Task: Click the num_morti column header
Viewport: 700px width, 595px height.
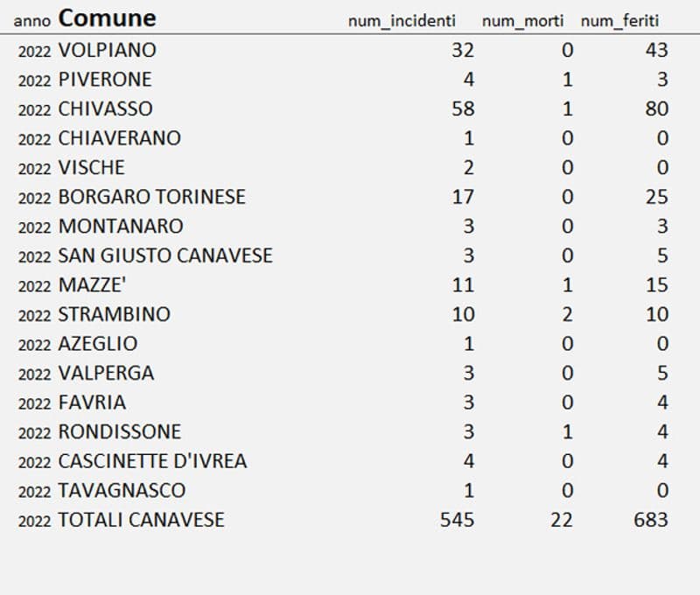Action: point(522,21)
